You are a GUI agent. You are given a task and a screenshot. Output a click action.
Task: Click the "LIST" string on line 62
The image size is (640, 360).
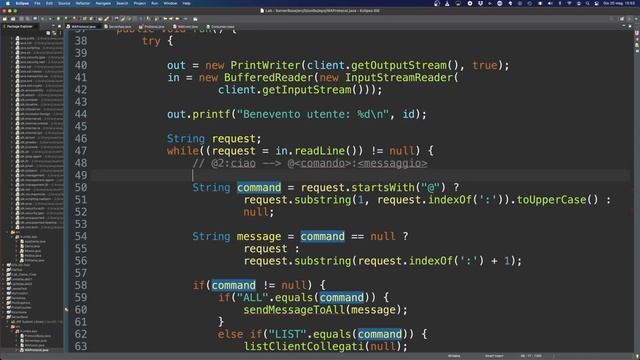click(x=287, y=335)
